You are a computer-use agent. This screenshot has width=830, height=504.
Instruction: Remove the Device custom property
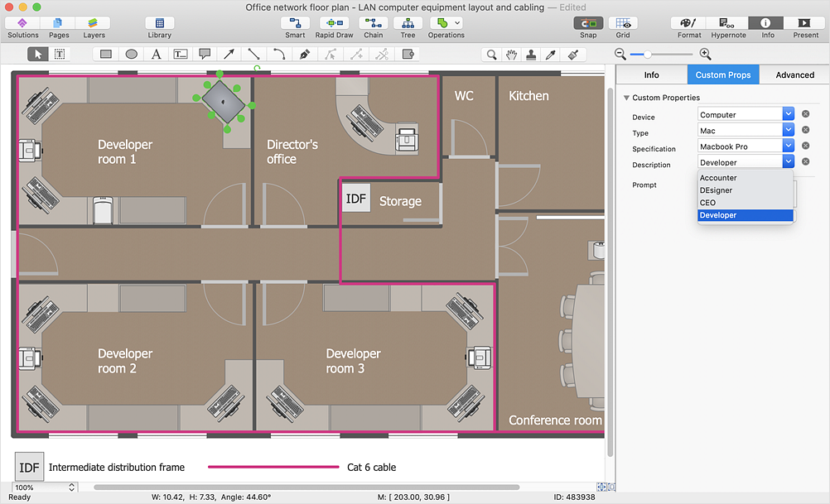(805, 114)
